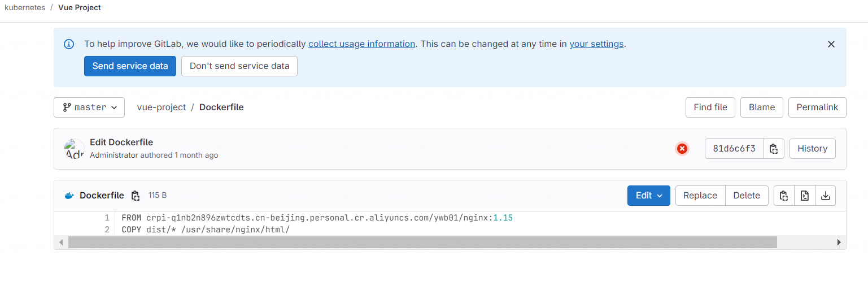Image resolution: width=868 pixels, height=294 pixels.
Task: Open the master branch dropdown
Action: tap(89, 107)
